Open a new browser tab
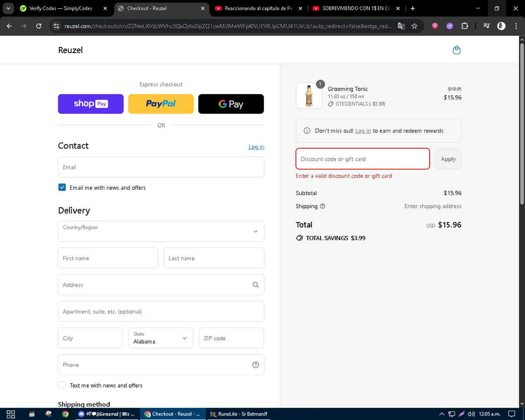 [413, 8]
